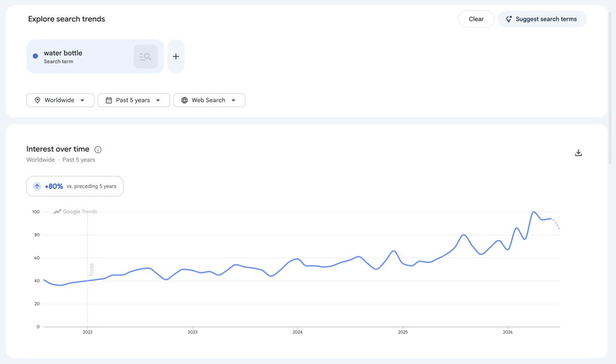Viewport: 616px width, 364px height.
Task: Expand the Worldwide dropdown arrow
Action: 82,100
